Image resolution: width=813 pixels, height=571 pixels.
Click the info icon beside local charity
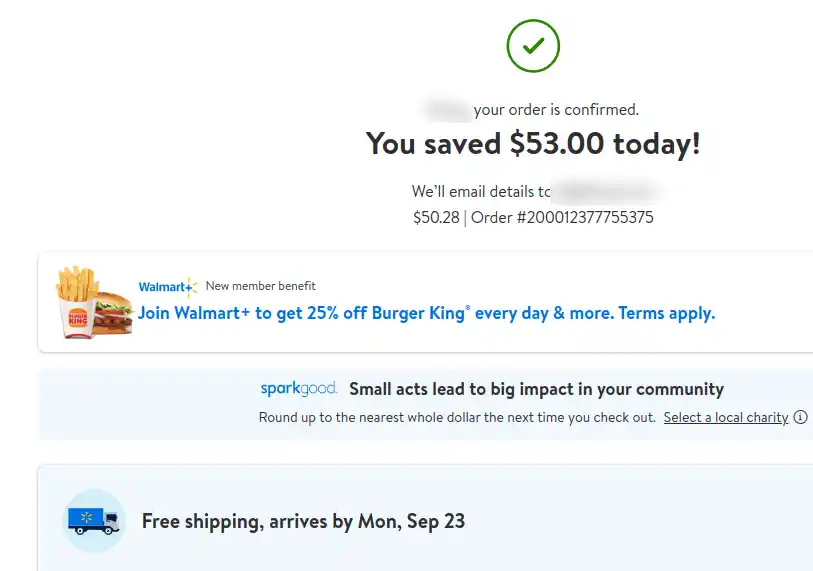[x=801, y=417]
